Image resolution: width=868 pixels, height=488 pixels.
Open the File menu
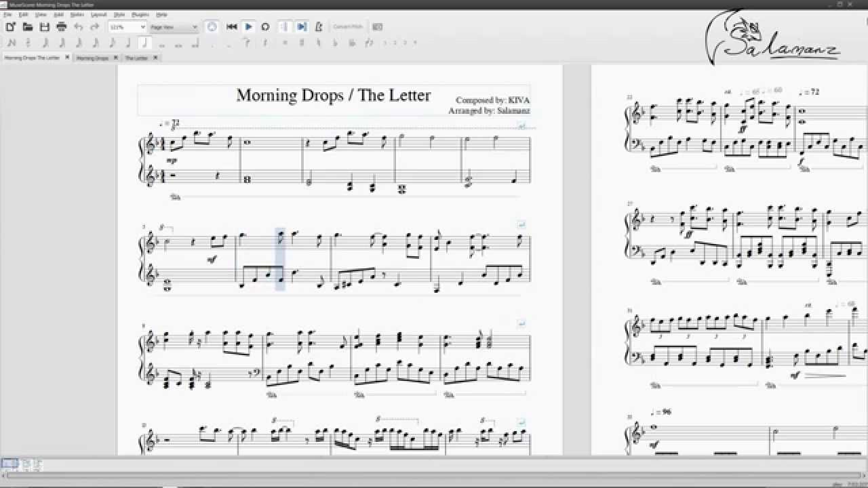[x=7, y=14]
